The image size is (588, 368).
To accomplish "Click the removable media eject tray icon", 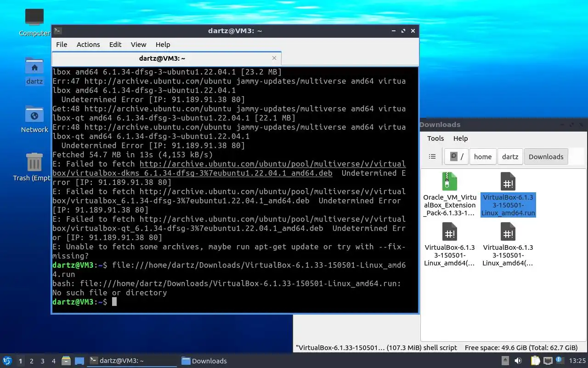I will [505, 361].
